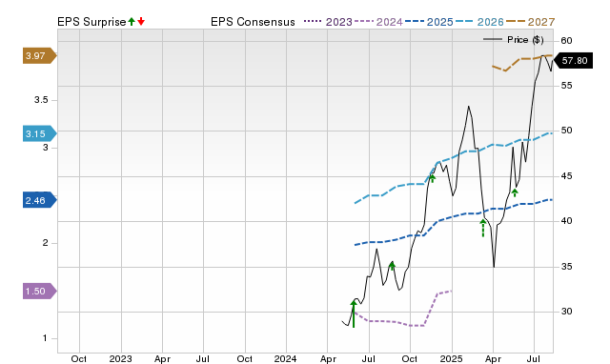Click the 2024 x-axis label

coord(286,358)
